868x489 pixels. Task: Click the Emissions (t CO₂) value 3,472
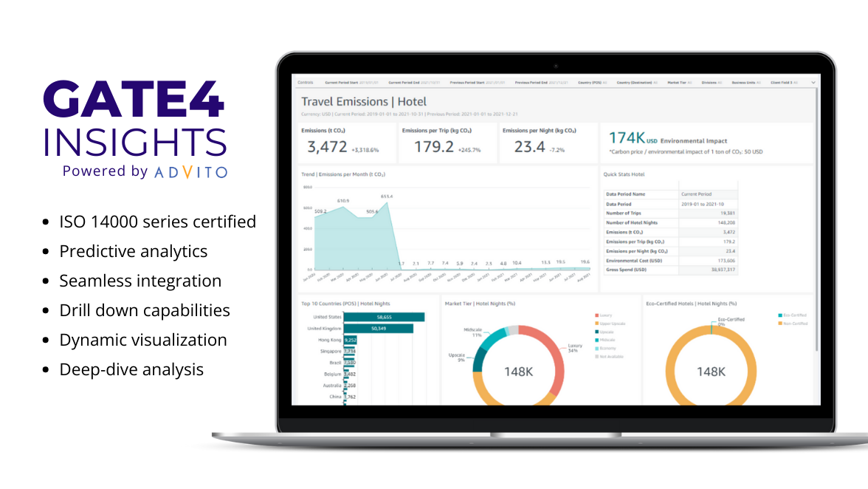pos(327,147)
